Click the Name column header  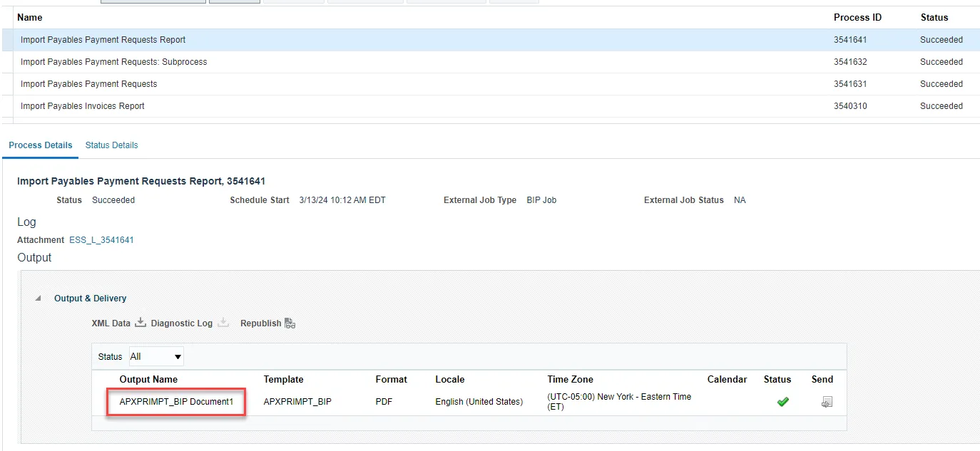point(30,17)
